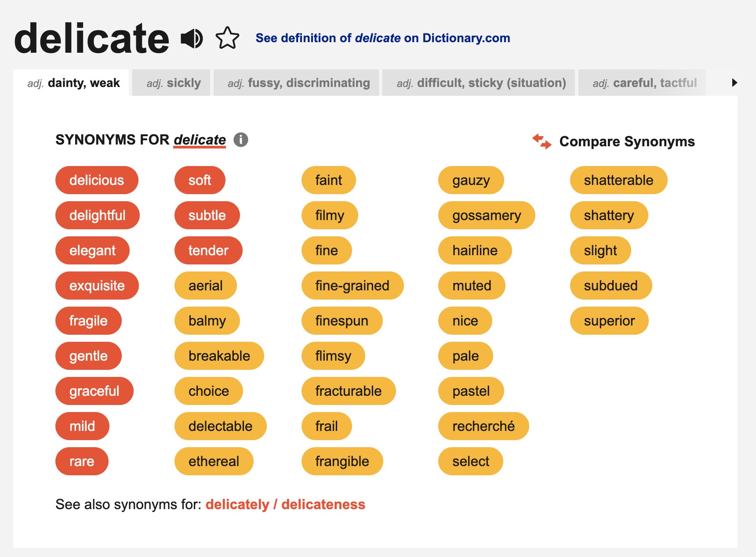The width and height of the screenshot is (756, 557).
Task: Click the 'pastel' synonym
Action: pos(471,391)
